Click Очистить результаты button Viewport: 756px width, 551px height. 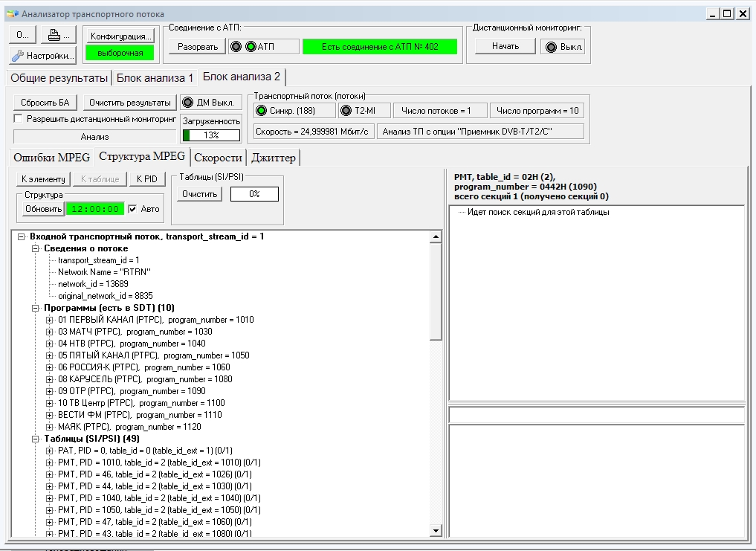129,103
